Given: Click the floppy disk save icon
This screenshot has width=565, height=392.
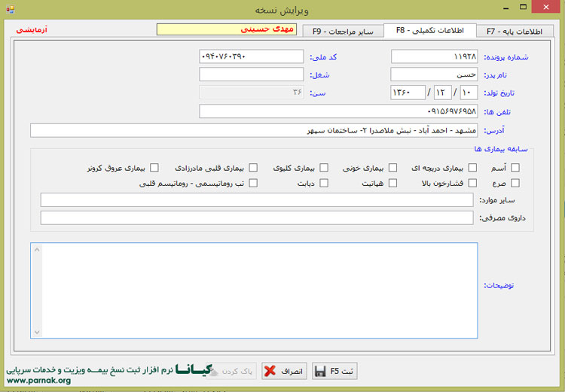Looking at the screenshot, I should [x=319, y=372].
